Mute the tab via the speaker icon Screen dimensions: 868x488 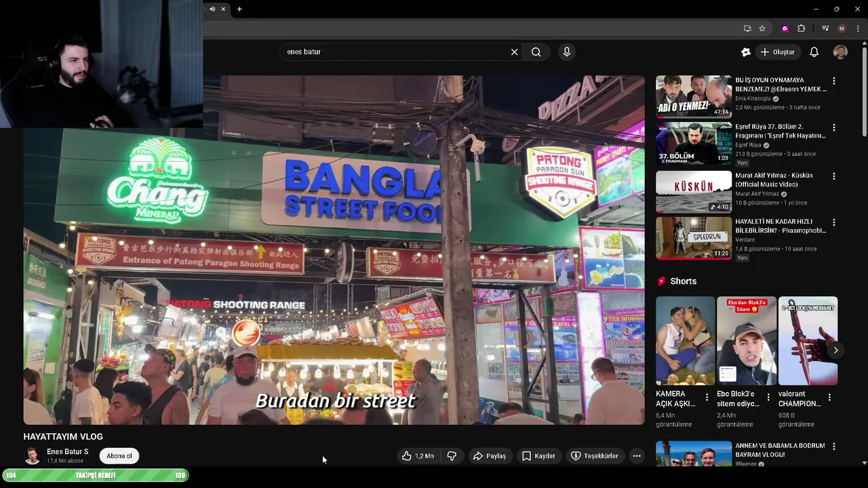coord(212,9)
